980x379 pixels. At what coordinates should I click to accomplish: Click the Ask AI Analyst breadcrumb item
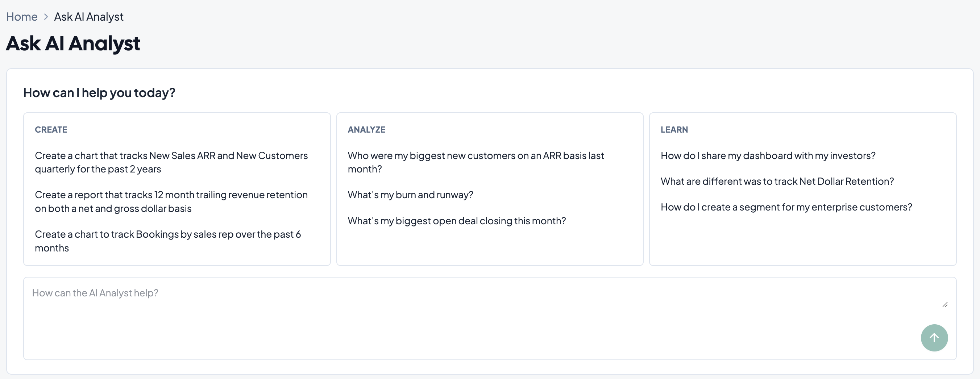[x=89, y=17]
